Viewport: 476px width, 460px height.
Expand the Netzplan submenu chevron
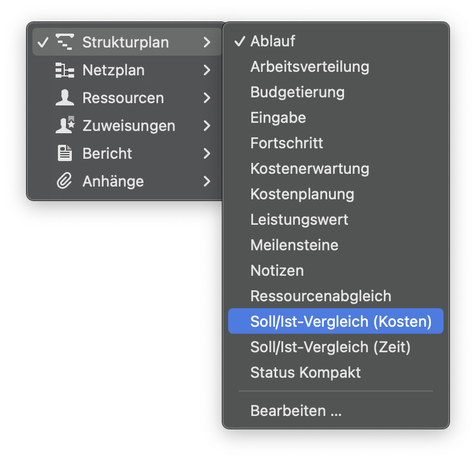tap(207, 70)
